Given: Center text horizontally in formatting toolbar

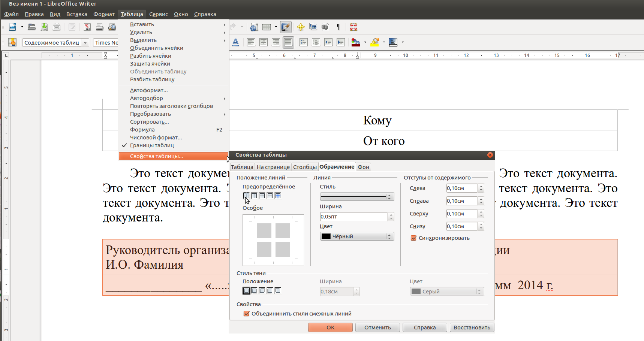Looking at the screenshot, I should click(x=264, y=42).
